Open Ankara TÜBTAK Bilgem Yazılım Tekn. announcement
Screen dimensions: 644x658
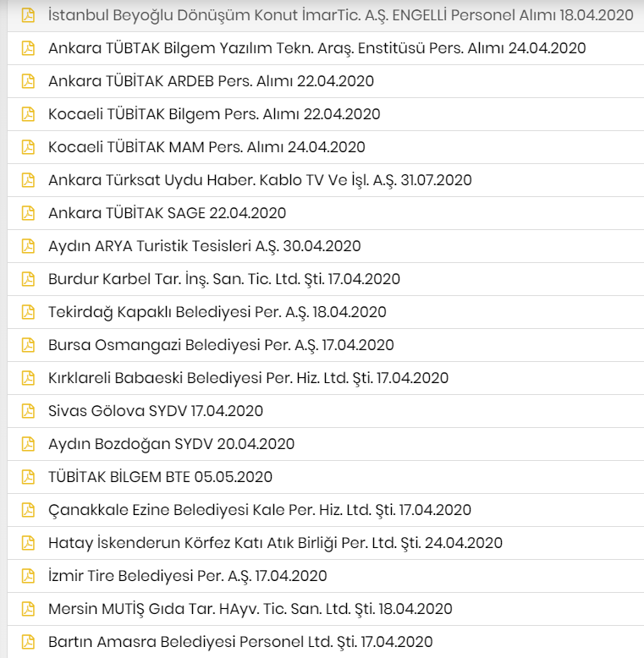click(x=317, y=48)
